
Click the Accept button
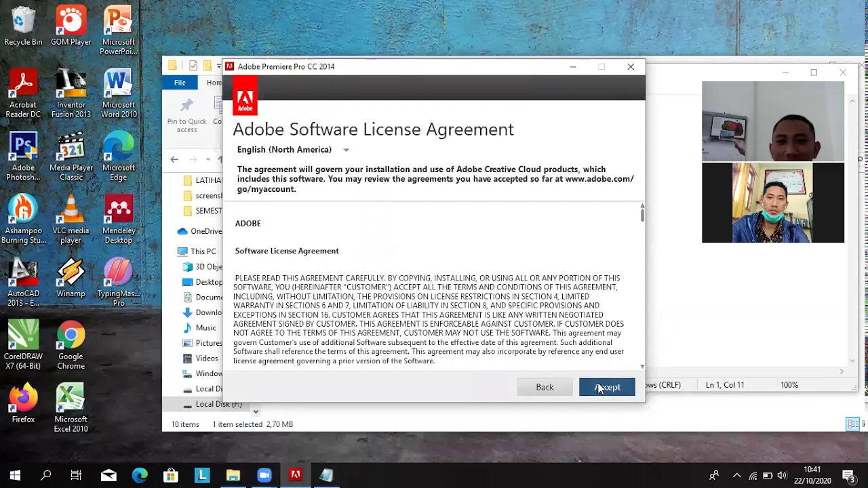tap(607, 387)
